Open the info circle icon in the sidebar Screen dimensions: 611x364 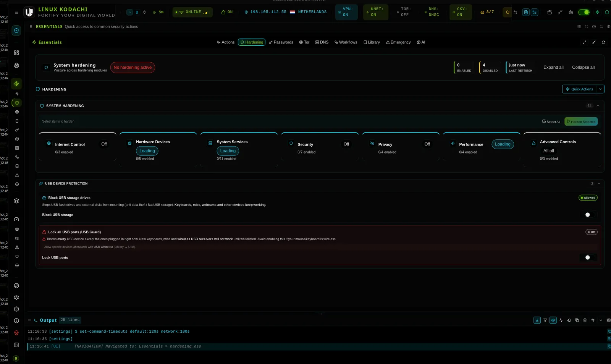click(x=16, y=321)
